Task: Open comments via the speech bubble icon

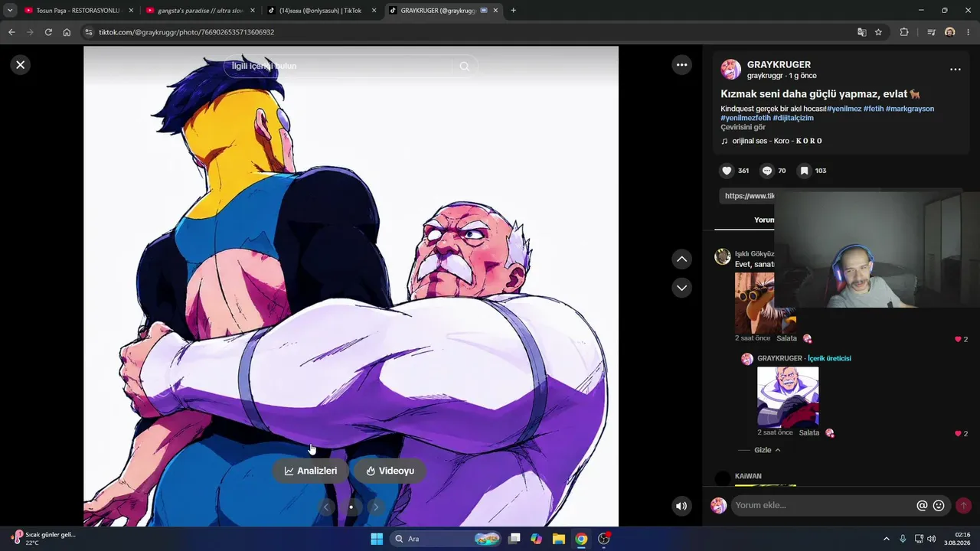Action: pos(766,171)
